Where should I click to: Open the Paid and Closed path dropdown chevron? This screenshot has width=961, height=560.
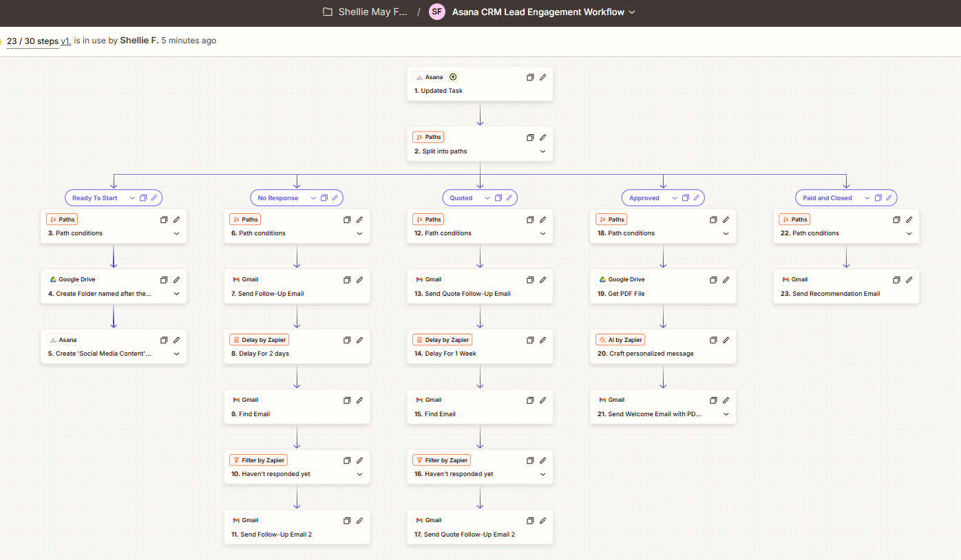tap(867, 197)
